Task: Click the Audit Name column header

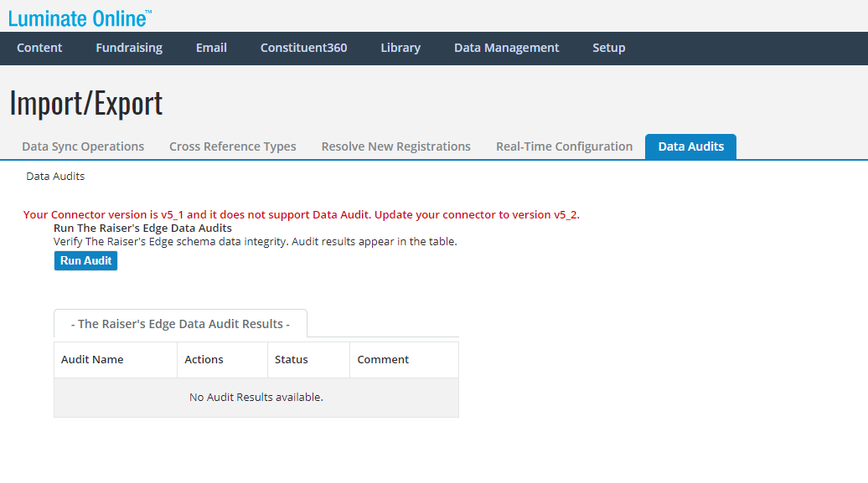Action: tap(116, 360)
